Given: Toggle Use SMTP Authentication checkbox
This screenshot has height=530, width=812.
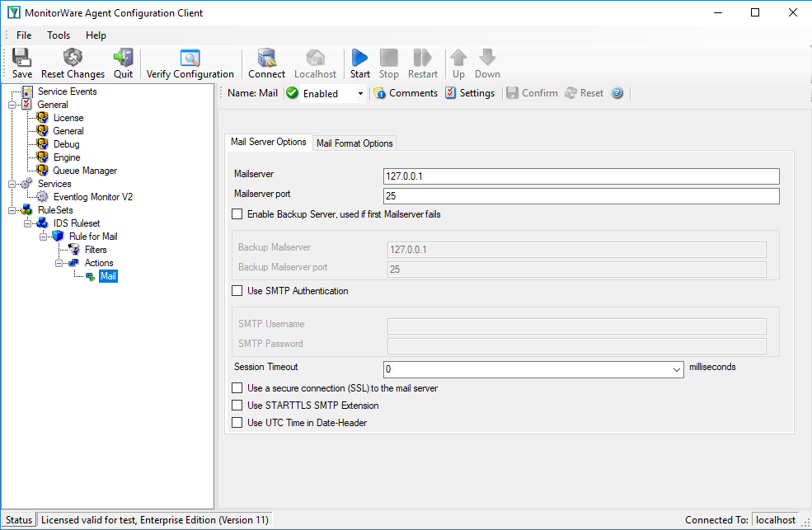Looking at the screenshot, I should 237,291.
